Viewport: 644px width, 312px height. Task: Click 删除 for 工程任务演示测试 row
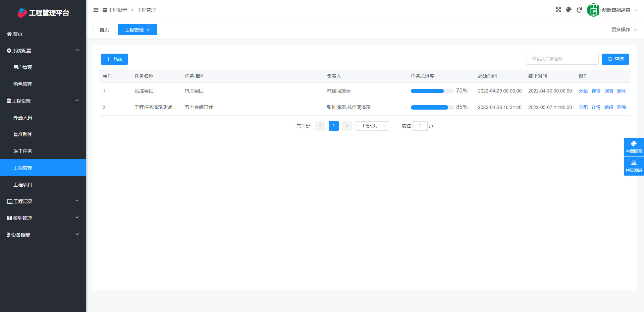[621, 107]
